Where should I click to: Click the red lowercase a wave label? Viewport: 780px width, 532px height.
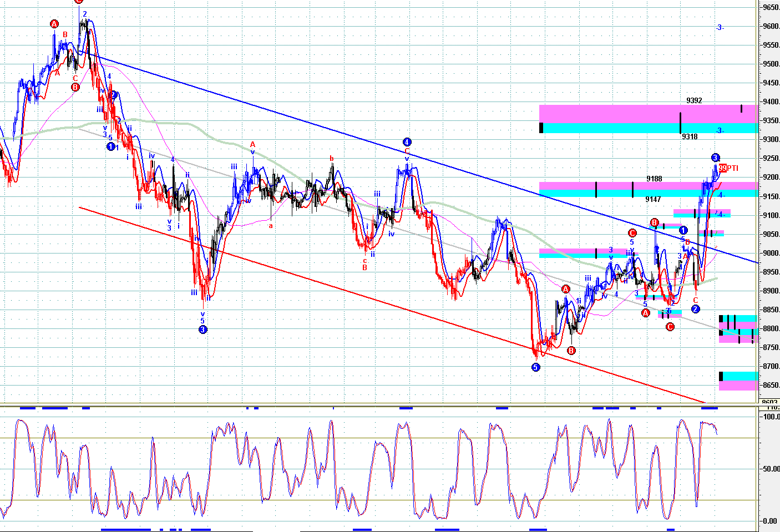point(271,226)
